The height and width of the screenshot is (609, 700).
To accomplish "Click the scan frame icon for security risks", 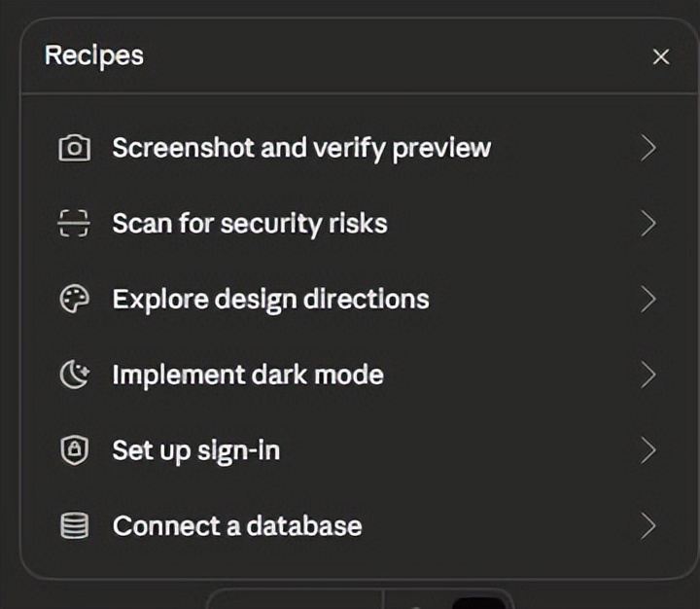I will [x=74, y=224].
